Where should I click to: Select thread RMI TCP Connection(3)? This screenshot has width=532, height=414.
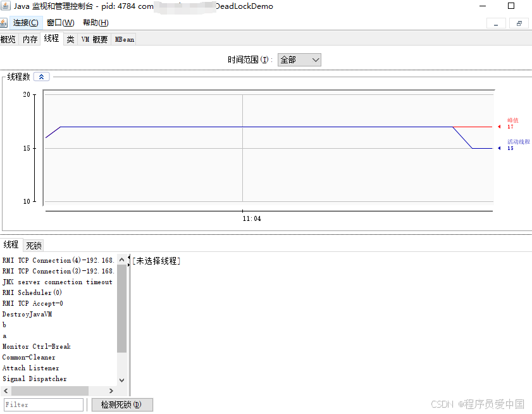[58, 271]
